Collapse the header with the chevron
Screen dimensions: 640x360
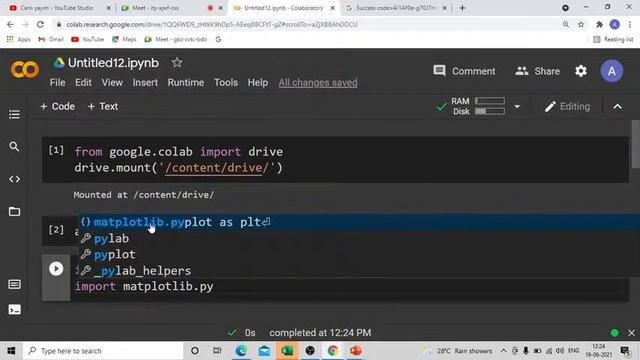[x=617, y=107]
